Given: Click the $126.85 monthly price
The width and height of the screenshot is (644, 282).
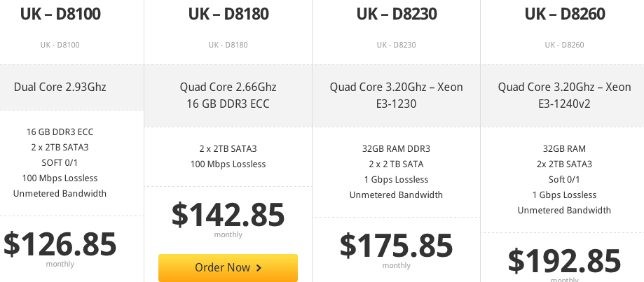Looking at the screenshot, I should 60,243.
